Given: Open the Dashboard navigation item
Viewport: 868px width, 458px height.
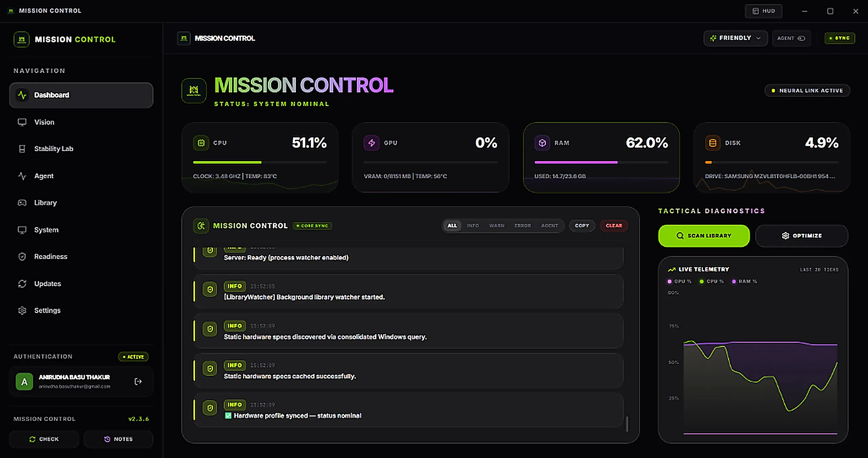Looking at the screenshot, I should click(81, 95).
